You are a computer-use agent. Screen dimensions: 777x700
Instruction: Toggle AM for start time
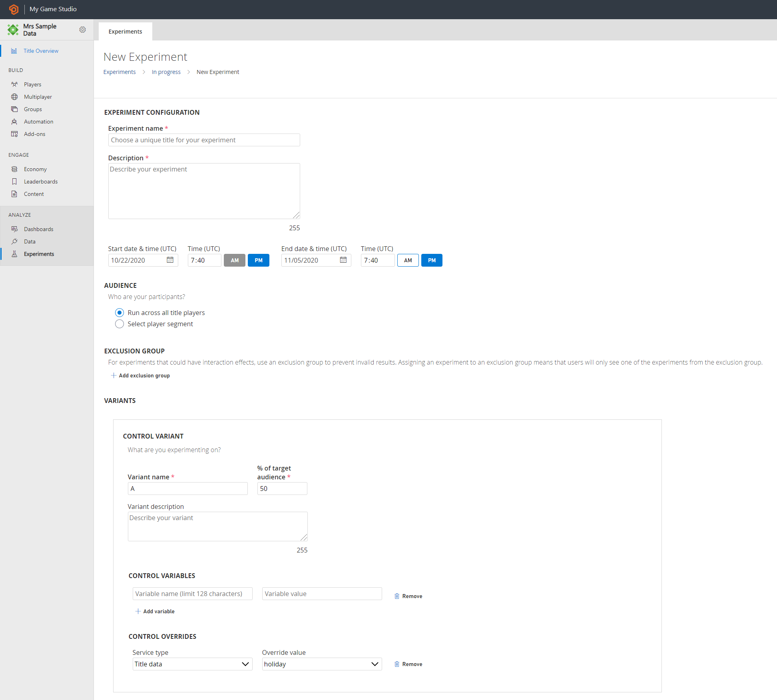pos(234,260)
